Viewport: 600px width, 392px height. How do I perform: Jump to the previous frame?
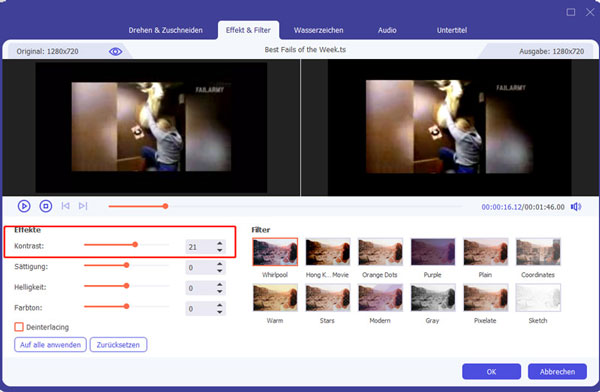[x=65, y=206]
